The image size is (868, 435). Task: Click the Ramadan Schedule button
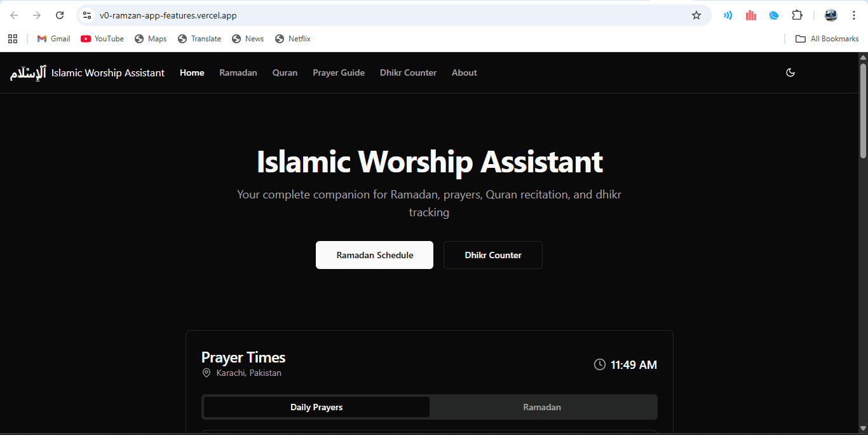374,255
